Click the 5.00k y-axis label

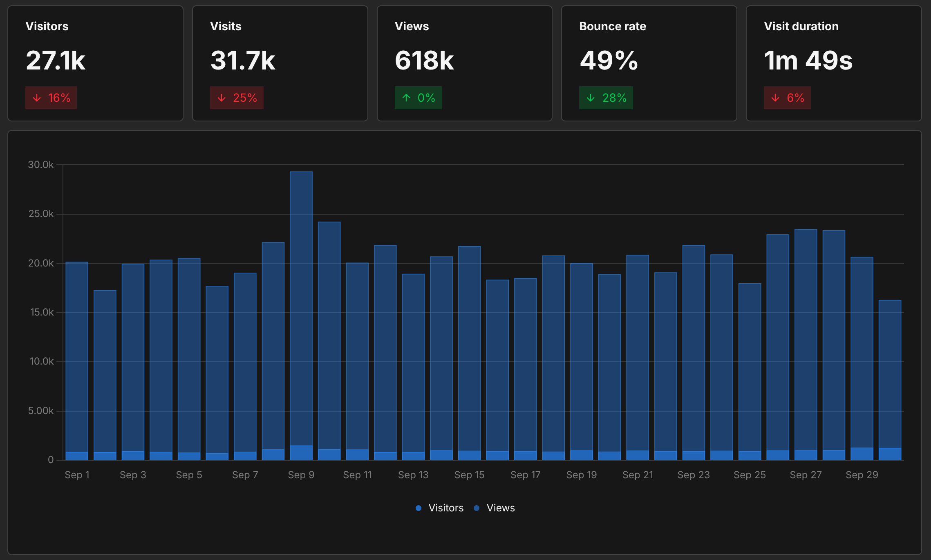[41, 411]
